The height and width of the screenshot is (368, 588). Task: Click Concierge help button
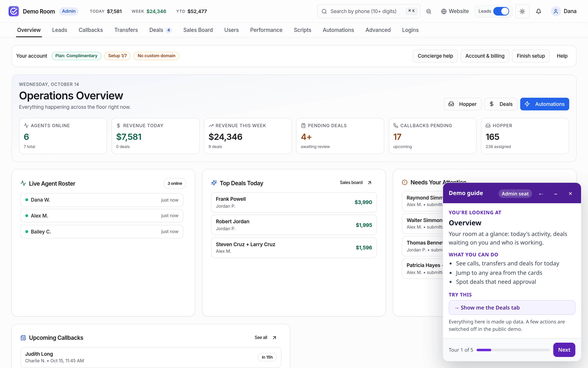[x=435, y=56]
